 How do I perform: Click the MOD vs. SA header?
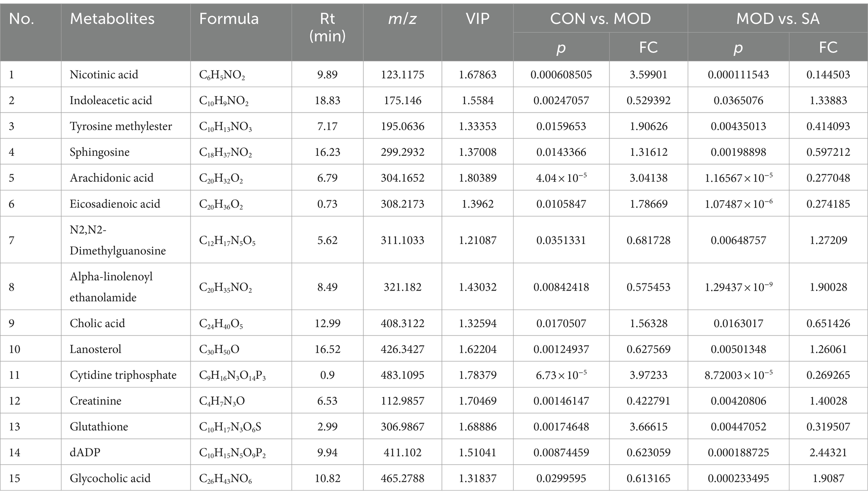(x=778, y=19)
